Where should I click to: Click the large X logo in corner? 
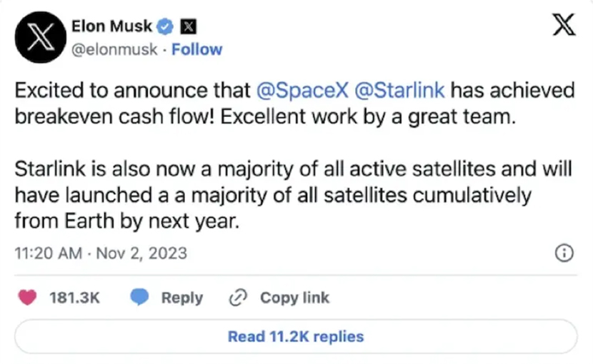[x=564, y=28]
